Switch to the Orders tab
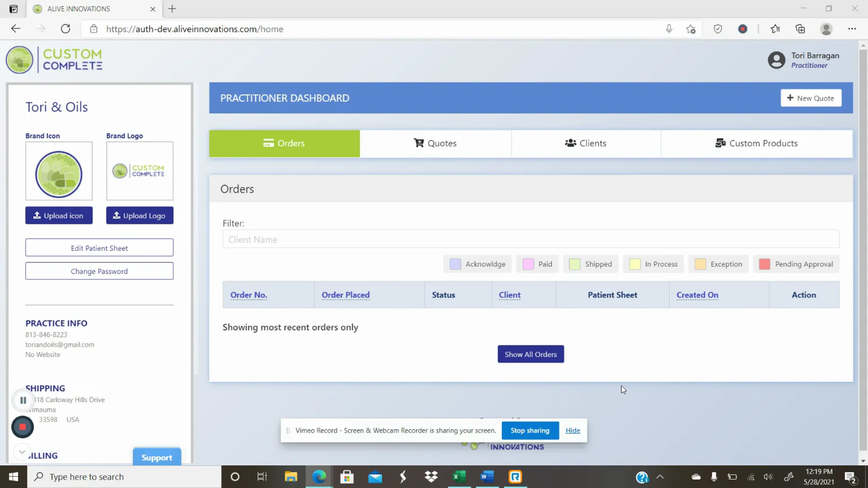This screenshot has width=868, height=488. pos(284,143)
